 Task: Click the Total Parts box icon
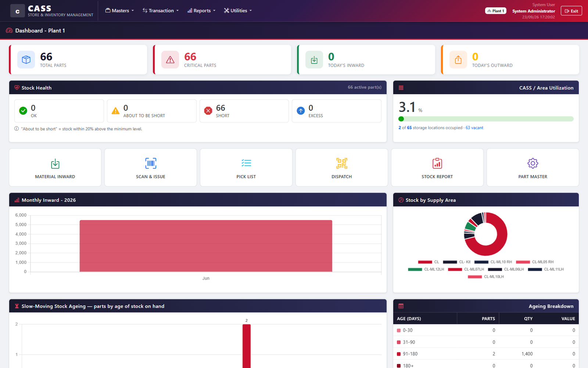(26, 60)
